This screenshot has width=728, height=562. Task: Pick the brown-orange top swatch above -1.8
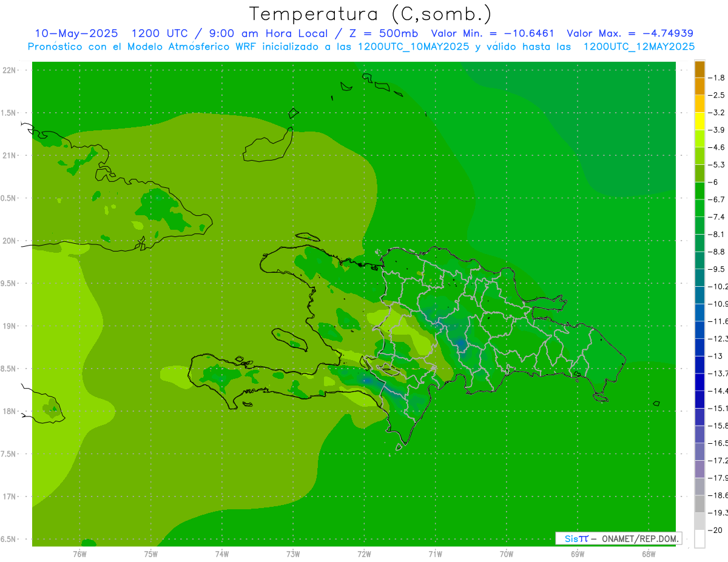[699, 69]
